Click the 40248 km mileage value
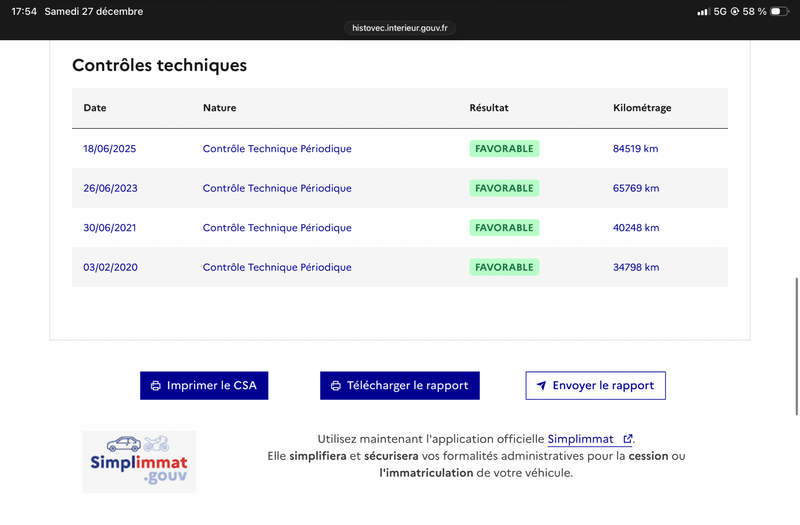Viewport: 800px width, 525px height. 636,228
